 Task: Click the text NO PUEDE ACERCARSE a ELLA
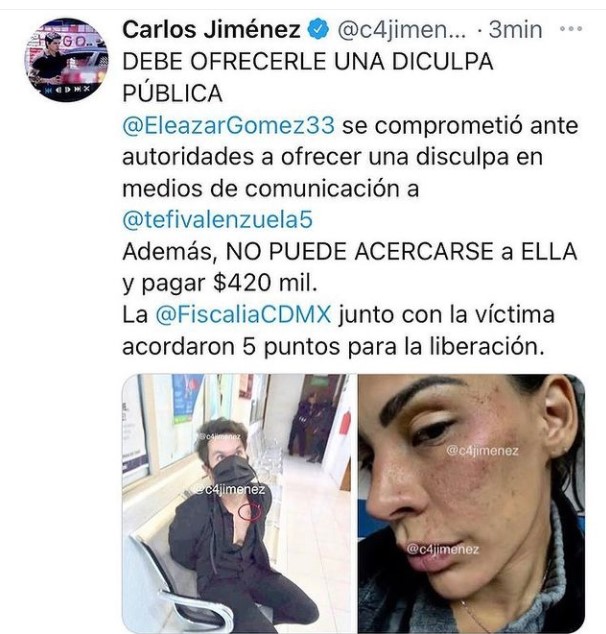pos(401,251)
